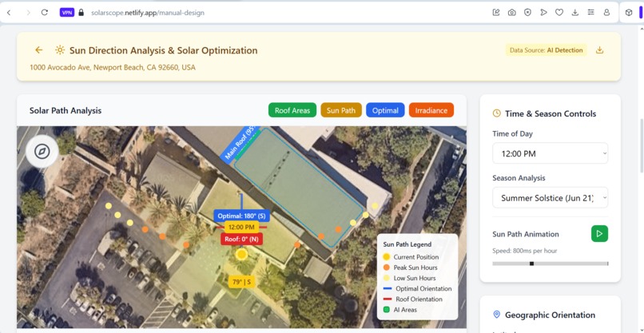The width and height of the screenshot is (644, 333).
Task: Click the compass button on map
Action: [x=42, y=152]
